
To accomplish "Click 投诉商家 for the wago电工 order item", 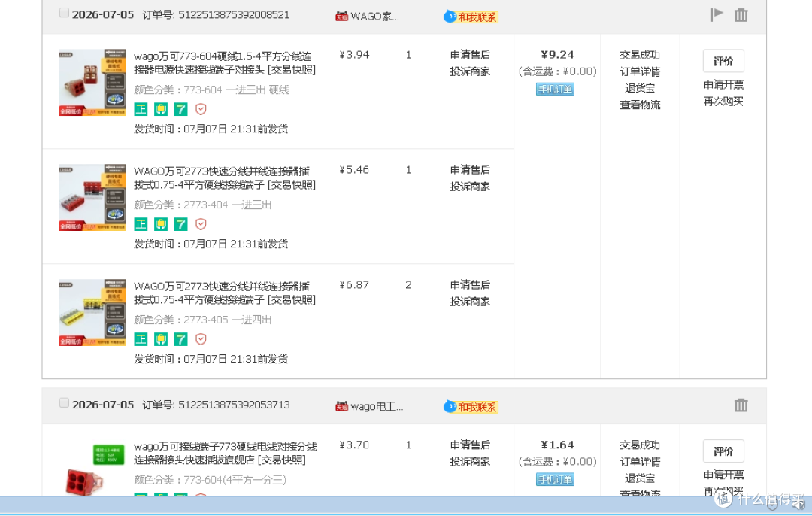I will [x=470, y=462].
